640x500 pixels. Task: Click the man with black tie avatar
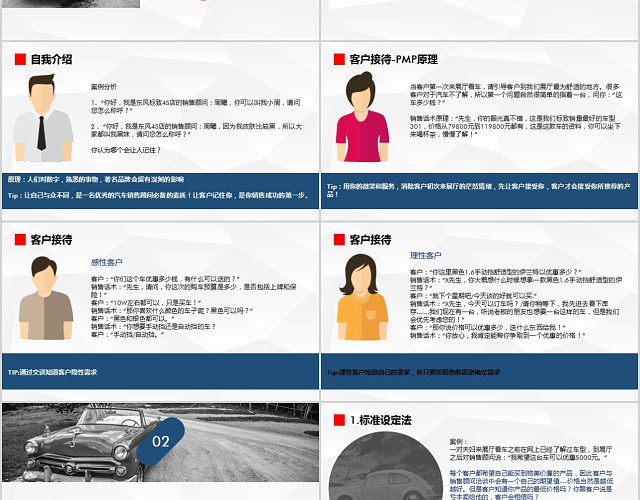pyautogui.click(x=43, y=118)
